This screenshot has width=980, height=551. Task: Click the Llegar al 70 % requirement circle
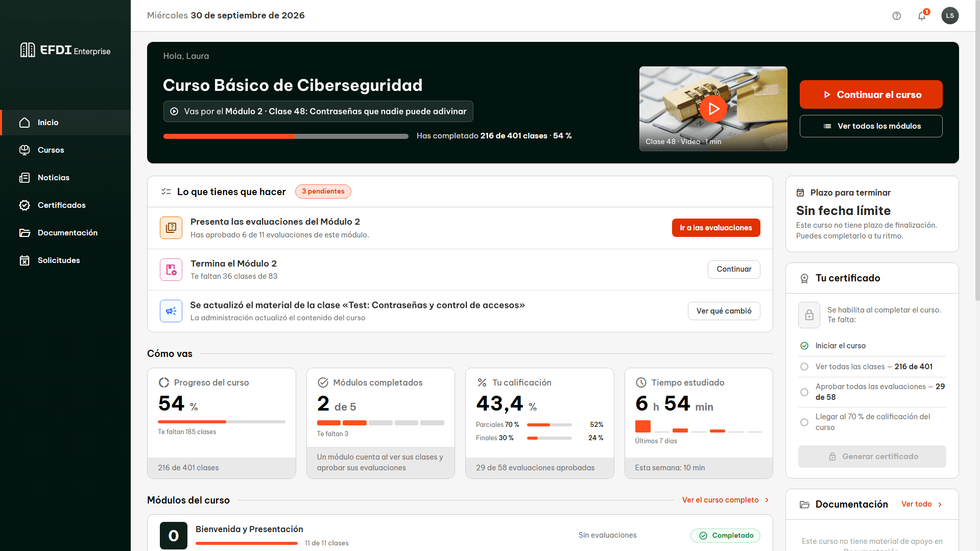804,422
